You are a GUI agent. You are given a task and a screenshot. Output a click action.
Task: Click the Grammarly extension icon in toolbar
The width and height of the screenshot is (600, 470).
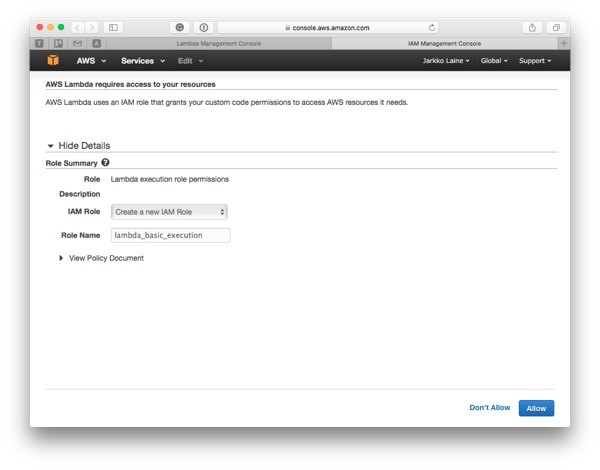(x=179, y=27)
